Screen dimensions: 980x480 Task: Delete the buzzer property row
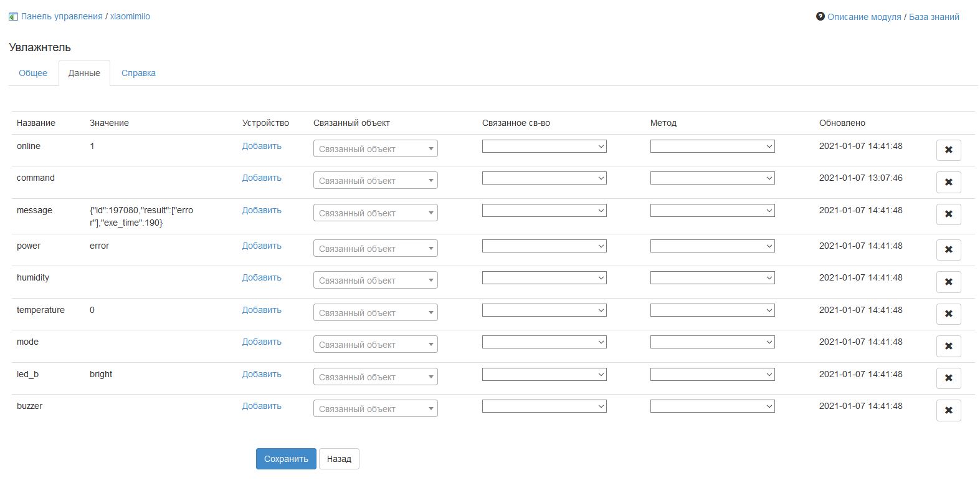click(948, 410)
